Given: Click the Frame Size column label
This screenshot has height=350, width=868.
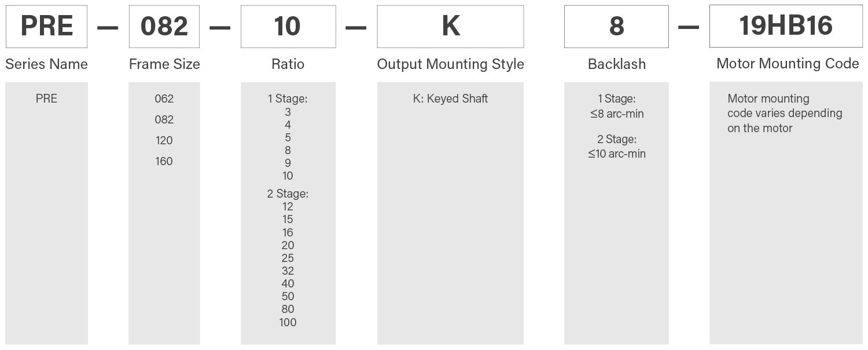Looking at the screenshot, I should (164, 64).
